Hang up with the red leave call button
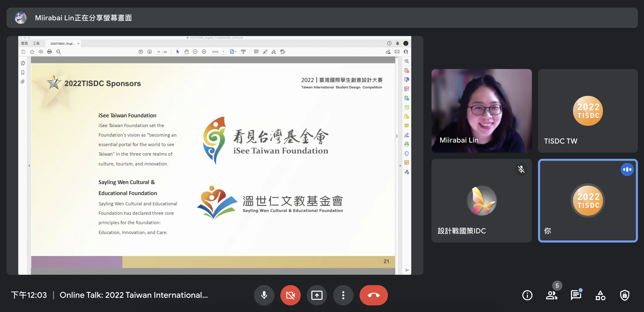644x312 pixels. (x=373, y=295)
